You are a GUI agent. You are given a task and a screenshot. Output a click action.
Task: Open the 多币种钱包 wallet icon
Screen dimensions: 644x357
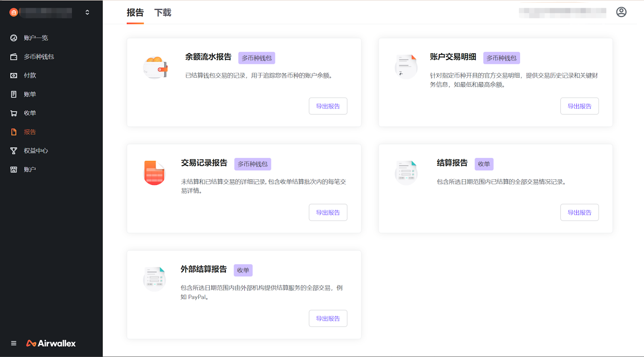(14, 57)
